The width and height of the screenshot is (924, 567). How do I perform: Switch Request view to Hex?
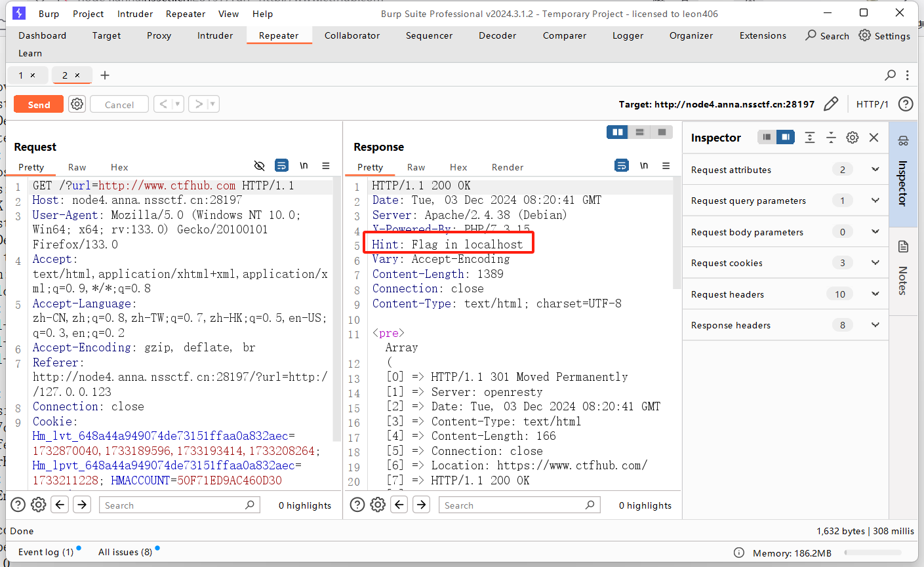pos(119,167)
